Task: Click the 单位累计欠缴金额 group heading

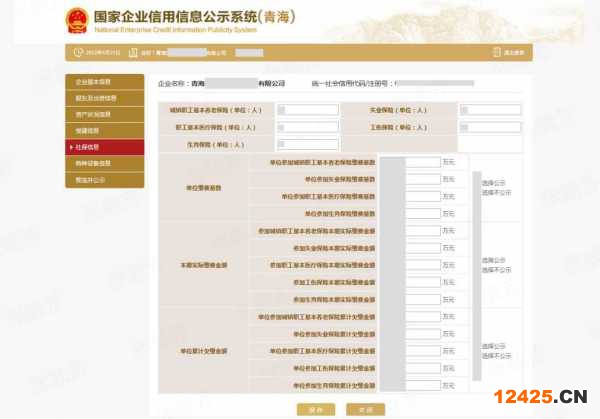Action: coord(204,351)
